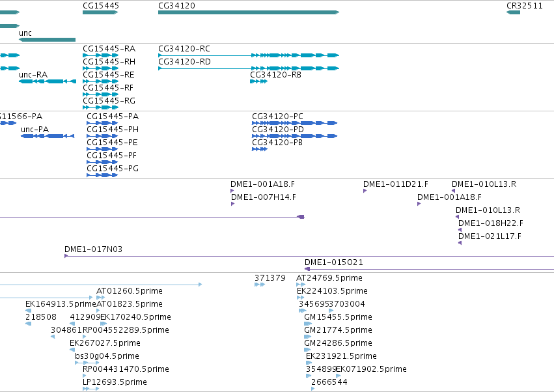Select the CG34120-RC transcript label

coord(184,49)
